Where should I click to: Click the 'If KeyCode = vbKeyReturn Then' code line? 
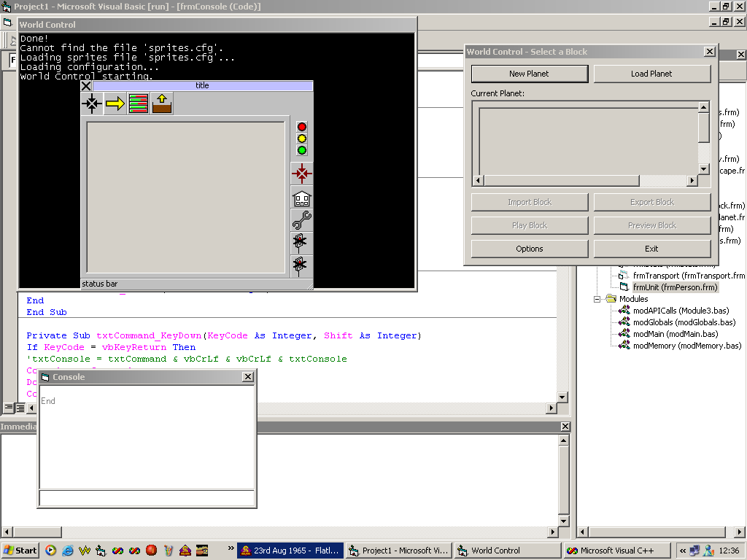point(111,348)
